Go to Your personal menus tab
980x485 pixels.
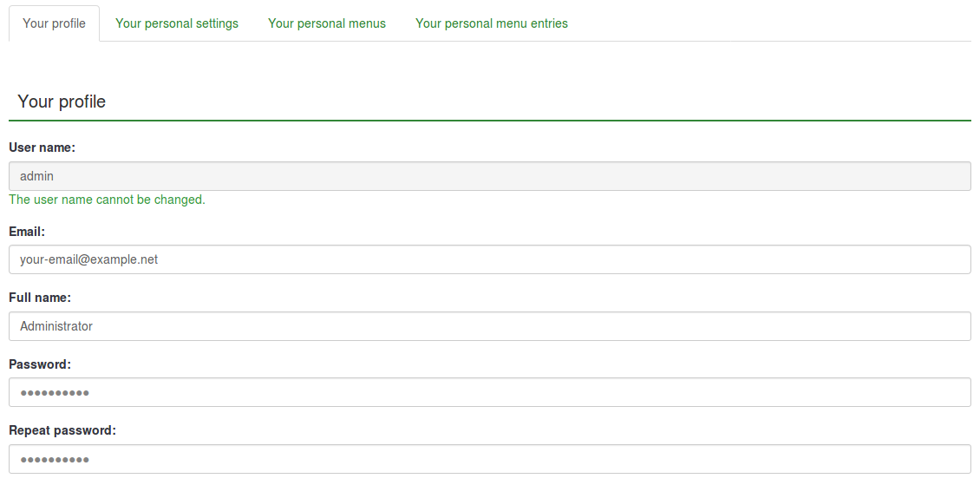click(x=327, y=23)
